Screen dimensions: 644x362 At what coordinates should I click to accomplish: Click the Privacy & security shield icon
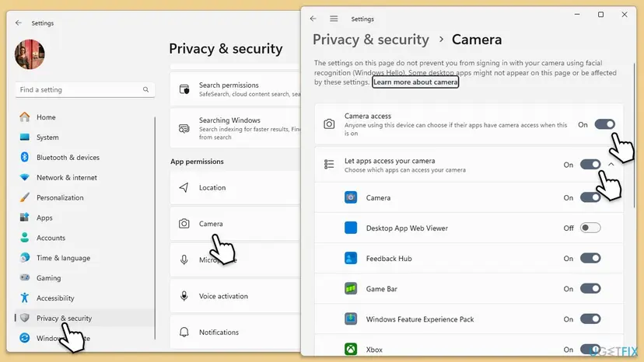point(25,318)
